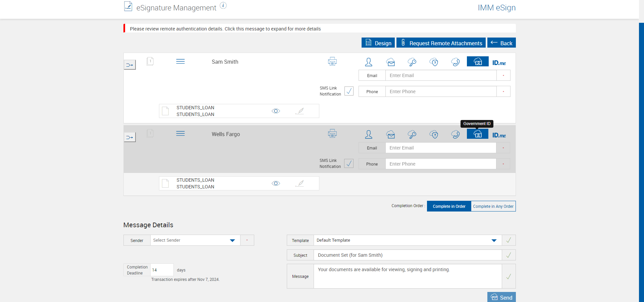Choose email authentication icon for Sam Smith
The width and height of the screenshot is (644, 302).
click(x=390, y=62)
